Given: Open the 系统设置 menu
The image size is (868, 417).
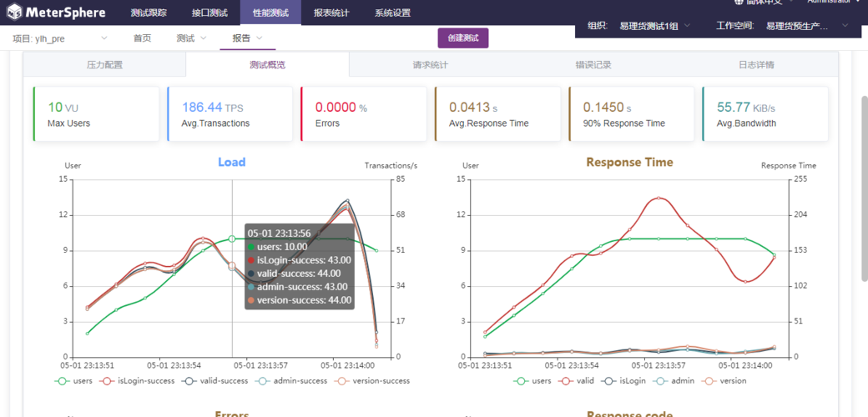Looking at the screenshot, I should [x=392, y=13].
